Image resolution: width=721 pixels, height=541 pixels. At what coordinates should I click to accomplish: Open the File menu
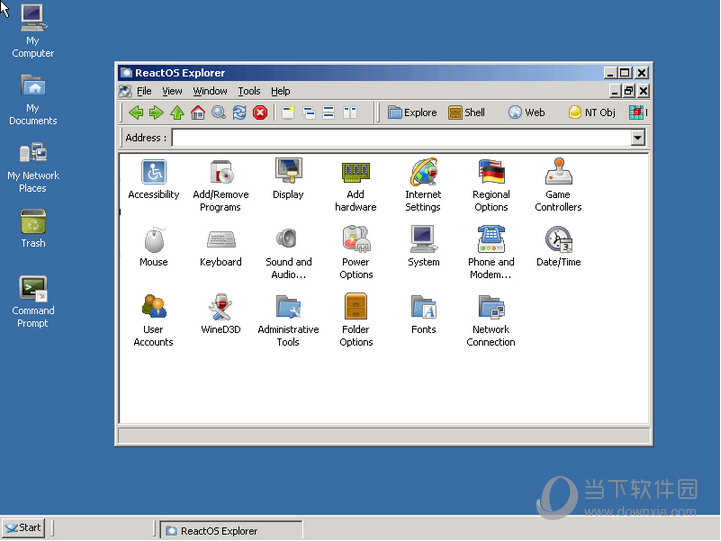click(144, 91)
